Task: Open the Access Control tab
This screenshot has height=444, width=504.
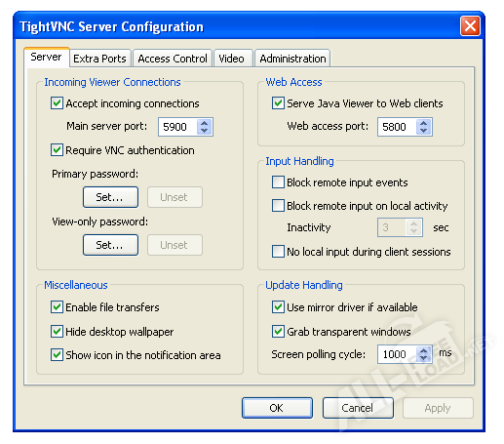Action: pyautogui.click(x=173, y=59)
